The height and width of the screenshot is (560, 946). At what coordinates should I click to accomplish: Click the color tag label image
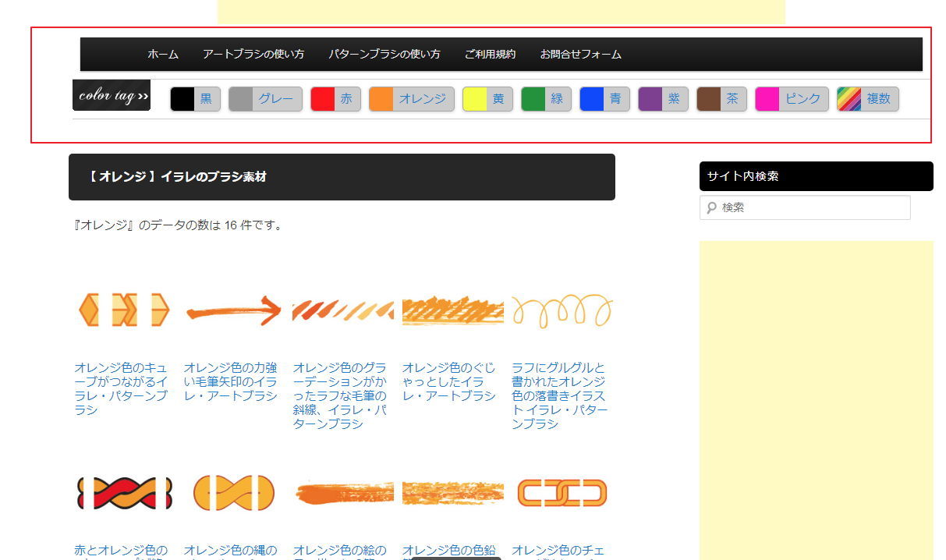pos(112,95)
